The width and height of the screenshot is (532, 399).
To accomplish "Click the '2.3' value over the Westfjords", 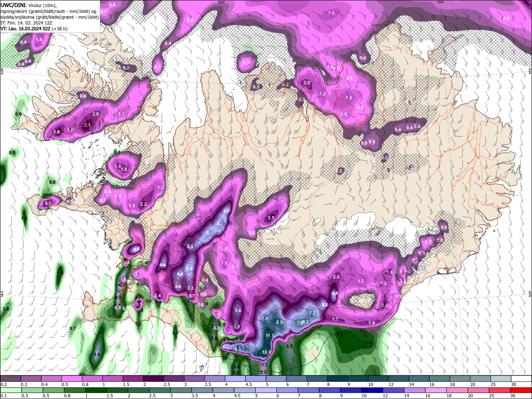I will 87,125.
